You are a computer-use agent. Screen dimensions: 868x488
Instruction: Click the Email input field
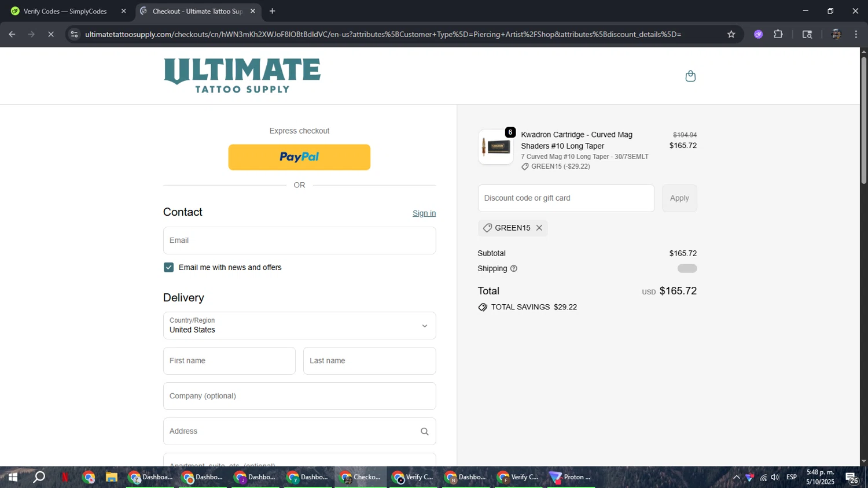click(299, 241)
